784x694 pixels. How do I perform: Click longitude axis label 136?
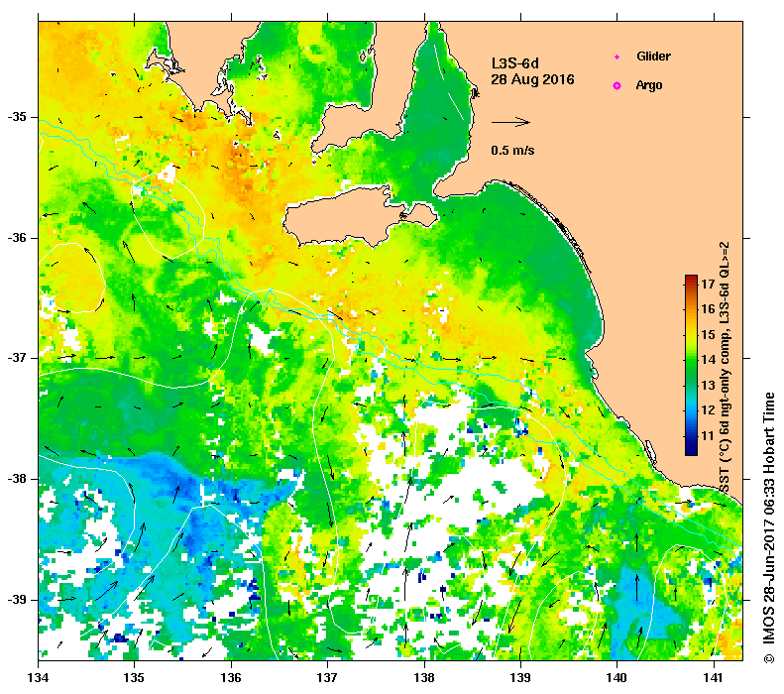click(x=231, y=677)
